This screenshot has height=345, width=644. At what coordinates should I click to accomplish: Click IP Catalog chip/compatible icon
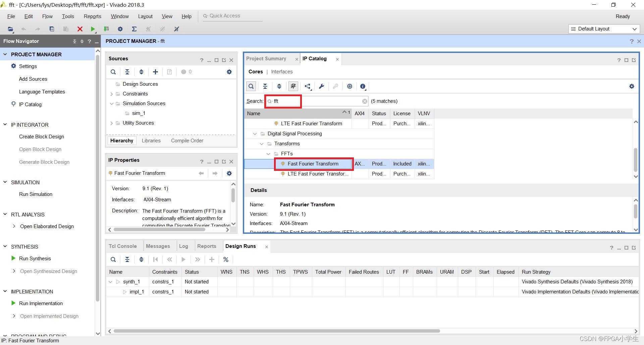click(x=350, y=86)
